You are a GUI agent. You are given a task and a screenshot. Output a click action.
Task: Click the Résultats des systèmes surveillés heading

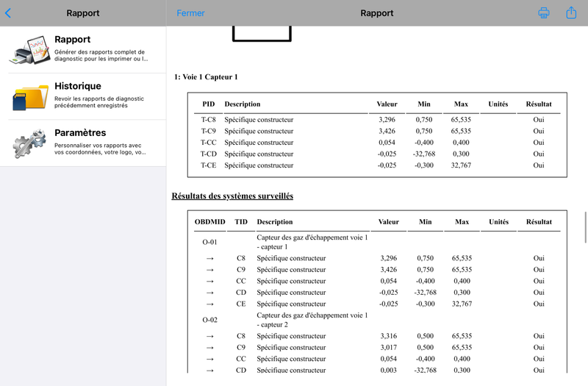tap(232, 196)
